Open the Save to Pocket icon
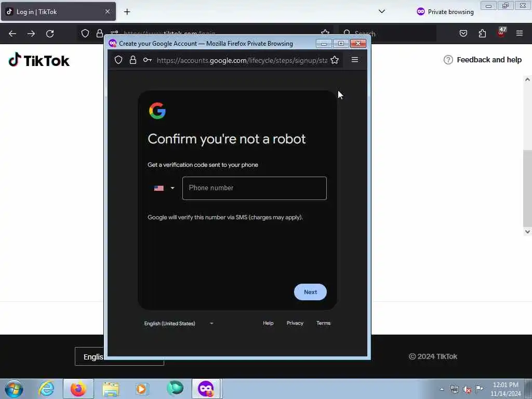 pos(463,33)
